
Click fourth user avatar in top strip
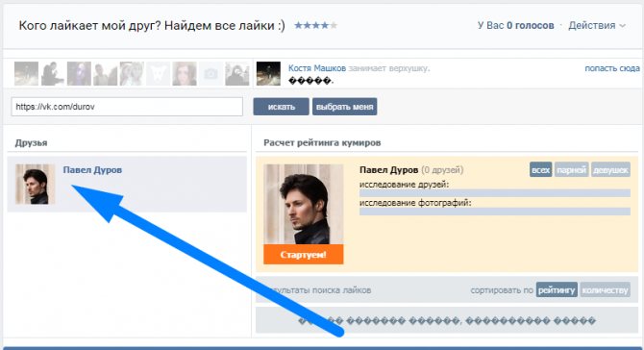click(105, 73)
